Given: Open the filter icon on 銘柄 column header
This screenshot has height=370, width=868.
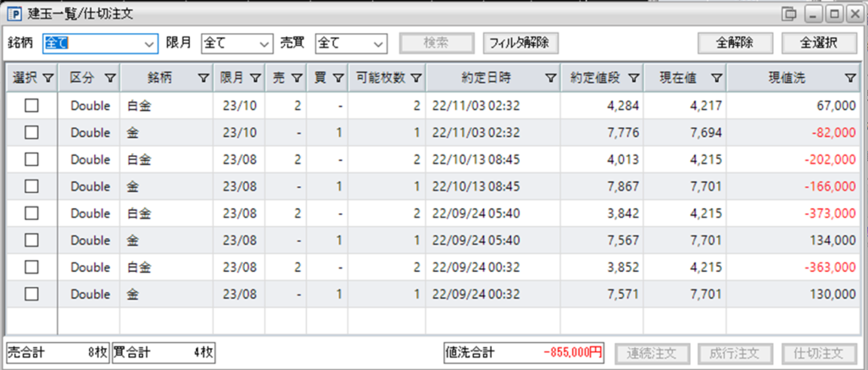Looking at the screenshot, I should 203,79.
